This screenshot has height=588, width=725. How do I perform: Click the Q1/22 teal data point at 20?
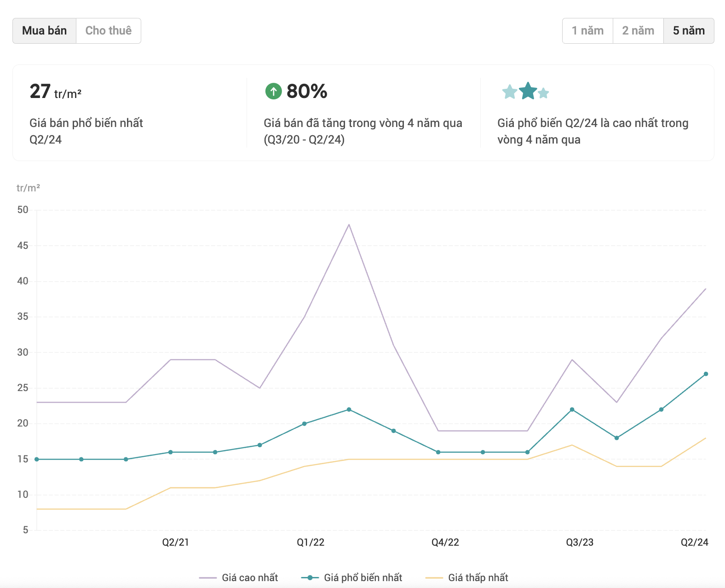(304, 424)
